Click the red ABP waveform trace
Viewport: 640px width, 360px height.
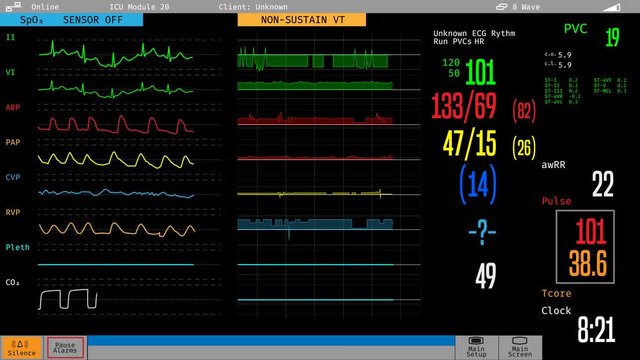pos(116,124)
